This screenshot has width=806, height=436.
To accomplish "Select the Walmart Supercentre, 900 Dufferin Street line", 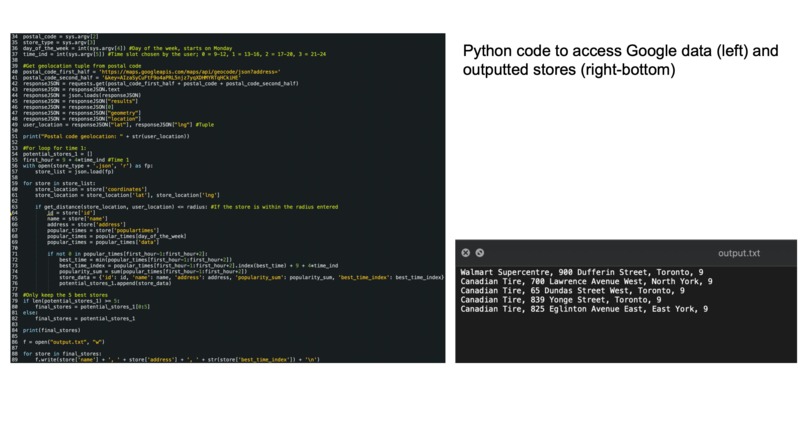I will pos(582,272).
